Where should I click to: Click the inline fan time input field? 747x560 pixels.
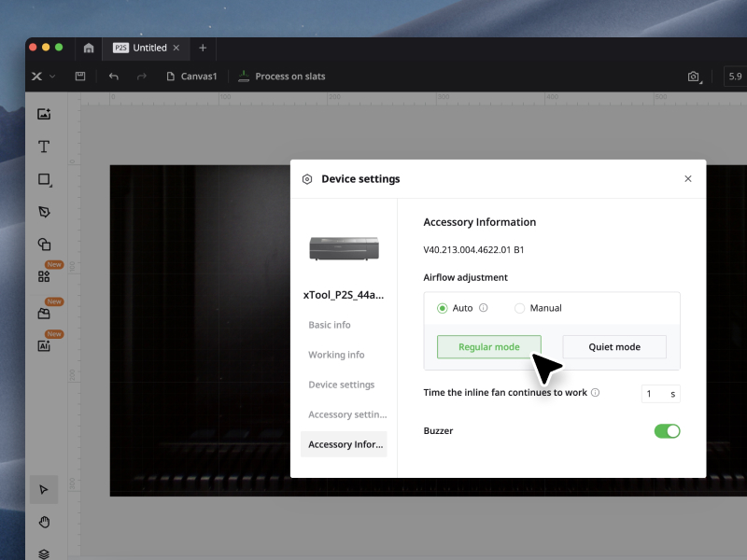(x=654, y=394)
